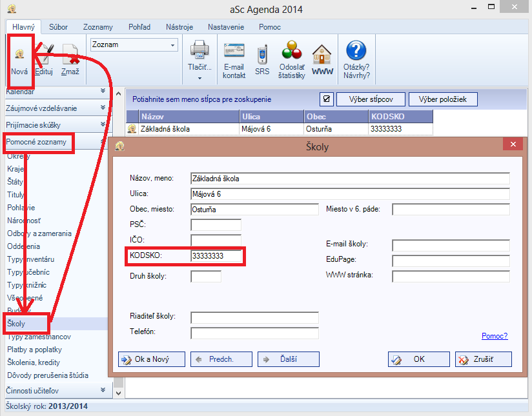Click the Predch. button
The height and width of the screenshot is (416, 532).
[x=221, y=359]
